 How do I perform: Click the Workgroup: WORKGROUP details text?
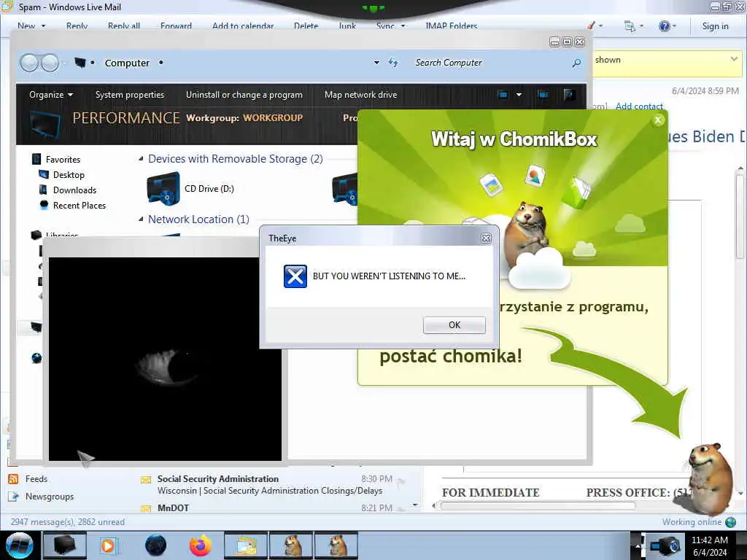(x=244, y=117)
